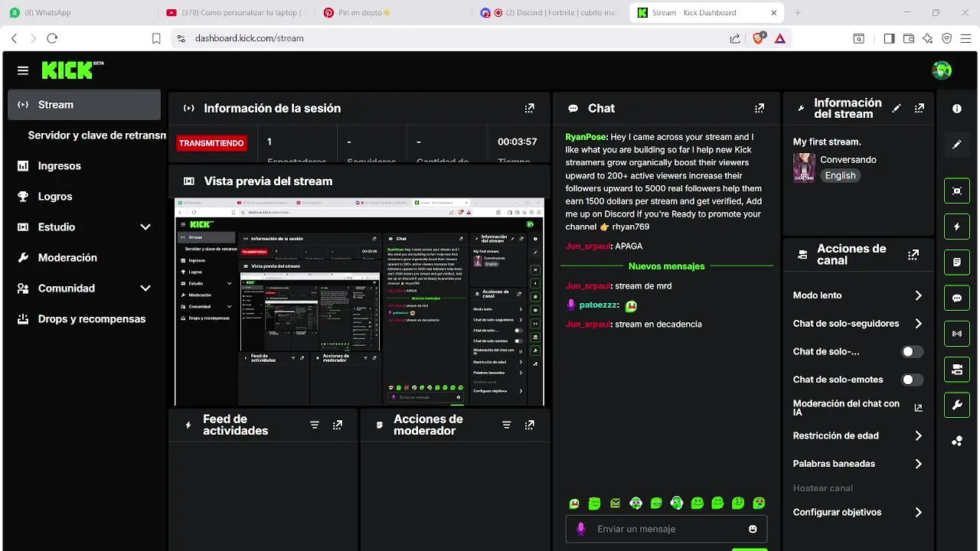Screen dimensions: 980x551
Task: Toggle moderator actions note icon in right rail
Action: pyautogui.click(x=957, y=262)
